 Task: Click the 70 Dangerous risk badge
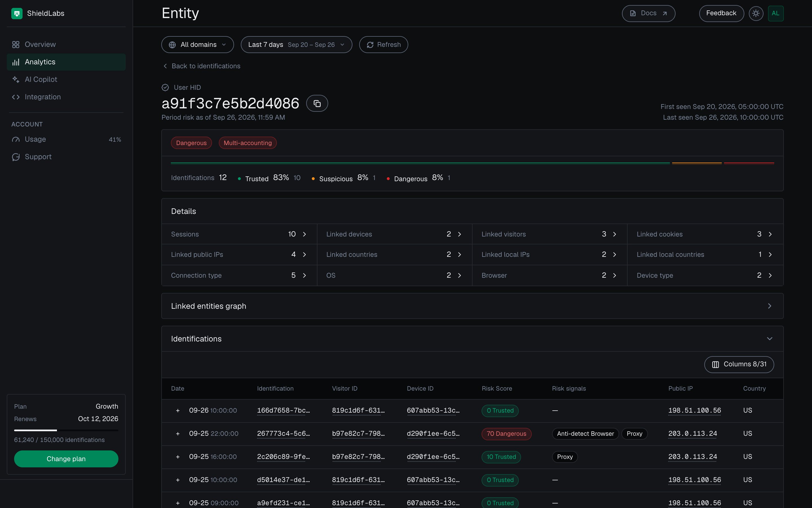(x=506, y=434)
